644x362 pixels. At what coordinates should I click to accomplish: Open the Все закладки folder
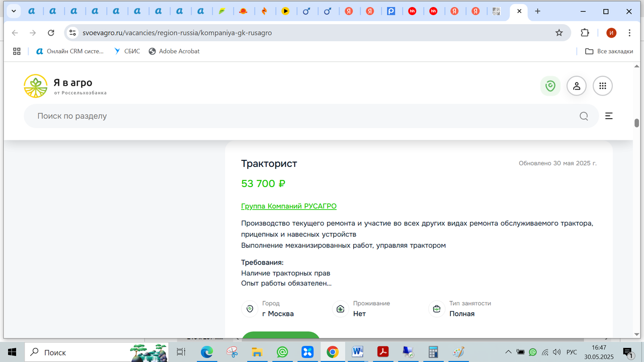point(609,51)
